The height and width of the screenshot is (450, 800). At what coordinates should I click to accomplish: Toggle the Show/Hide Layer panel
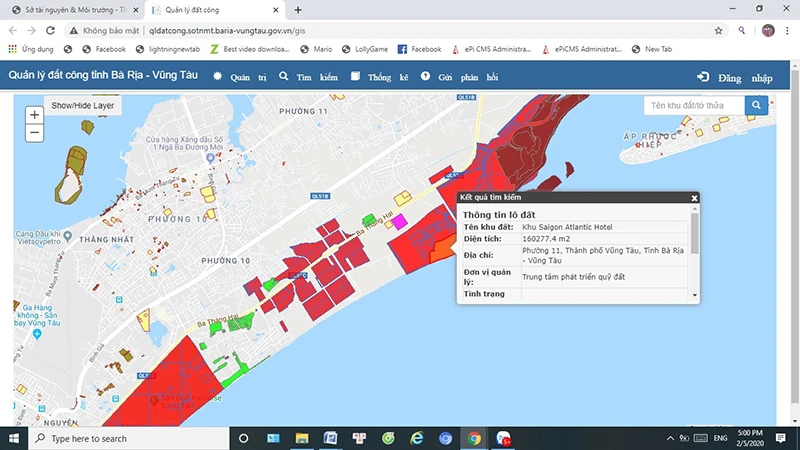click(x=83, y=105)
